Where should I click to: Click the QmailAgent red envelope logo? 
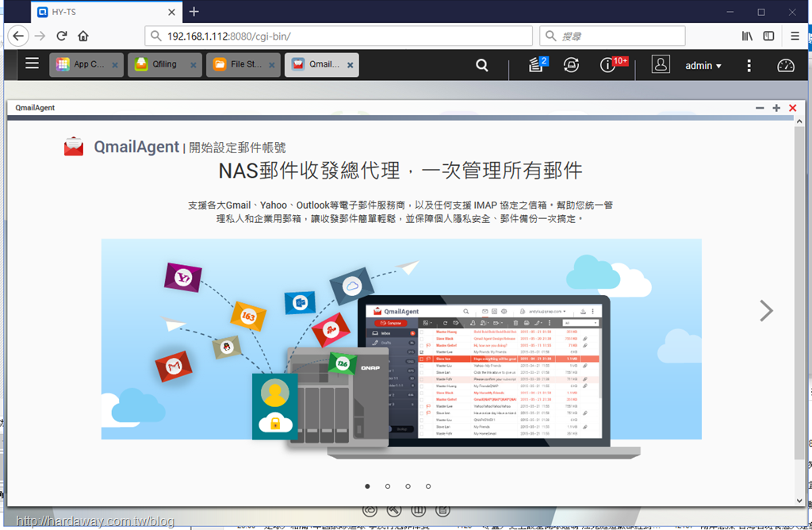(x=74, y=147)
